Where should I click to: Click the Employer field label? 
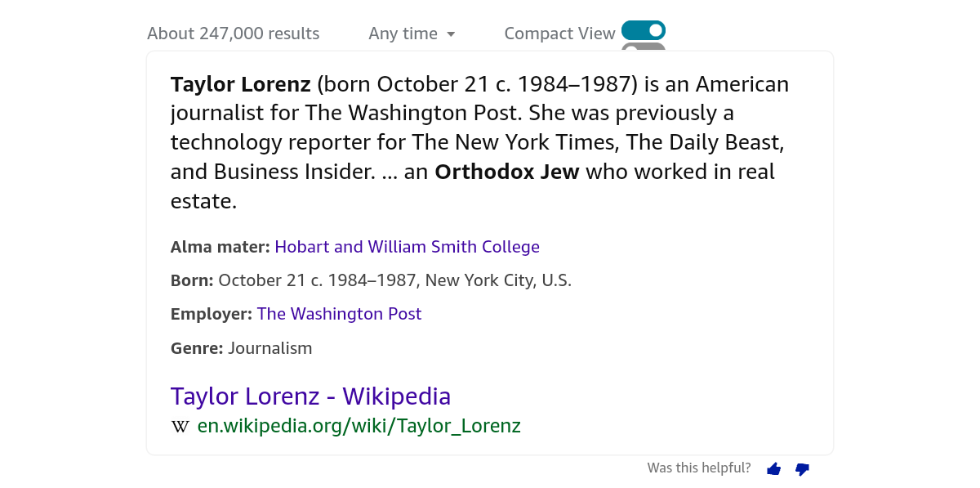pos(212,314)
